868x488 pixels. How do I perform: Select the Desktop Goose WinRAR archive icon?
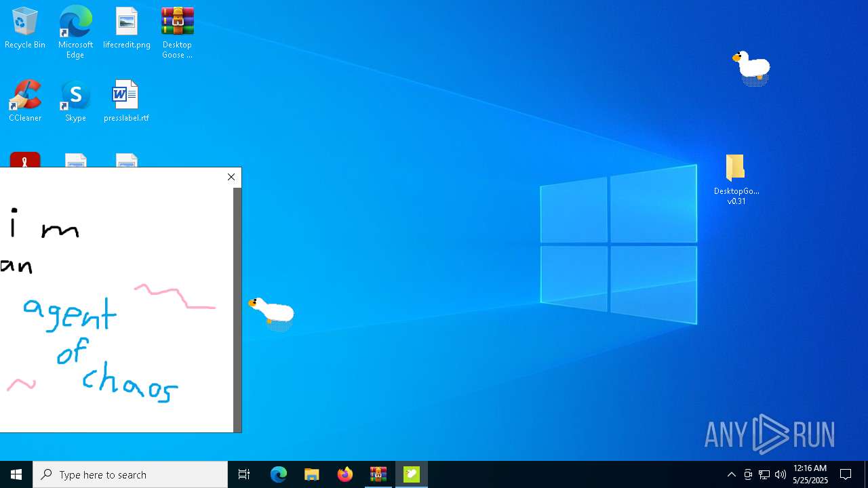[x=177, y=32]
